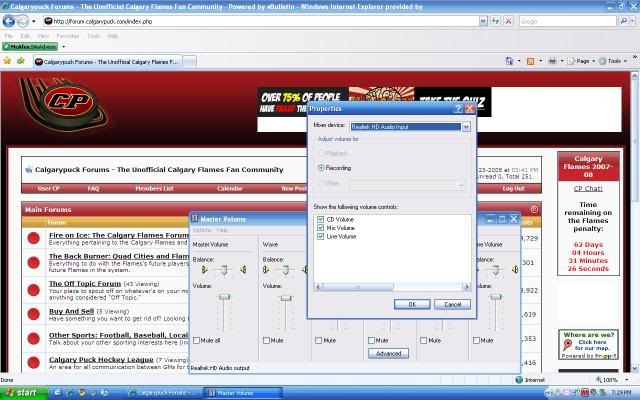Open the Tools dropdown in command bar
This screenshot has height=400, width=640.
pyautogui.click(x=613, y=61)
